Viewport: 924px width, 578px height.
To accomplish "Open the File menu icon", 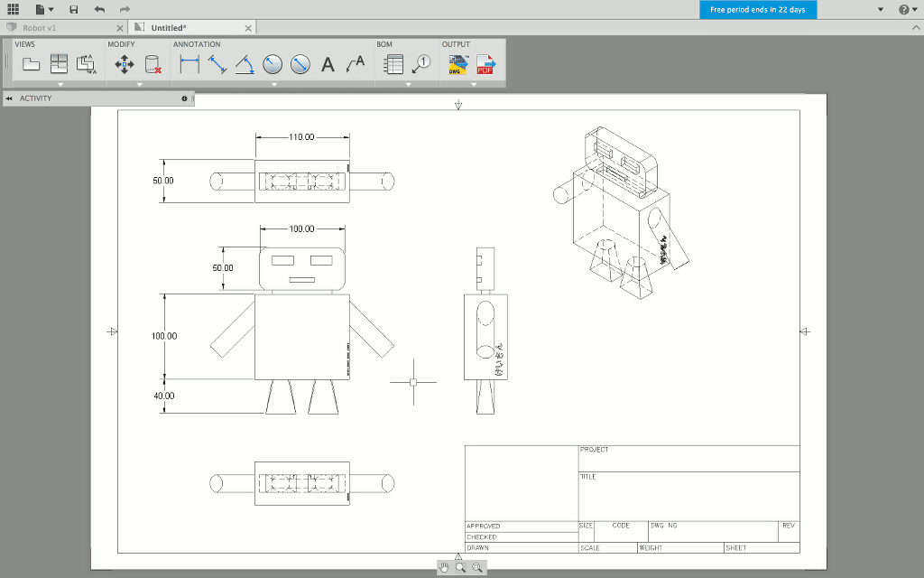I will pyautogui.click(x=43, y=9).
